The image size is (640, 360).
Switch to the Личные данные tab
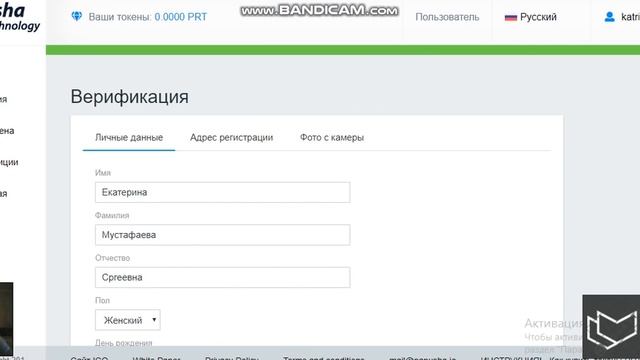click(129, 138)
